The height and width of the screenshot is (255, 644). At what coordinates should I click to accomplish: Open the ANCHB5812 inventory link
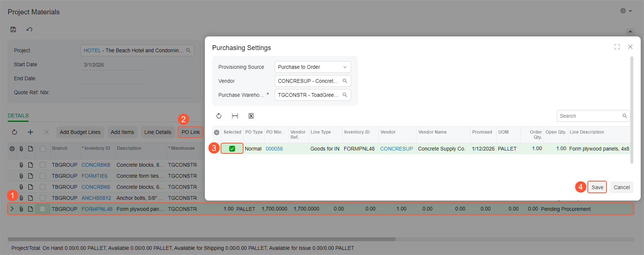coord(96,198)
